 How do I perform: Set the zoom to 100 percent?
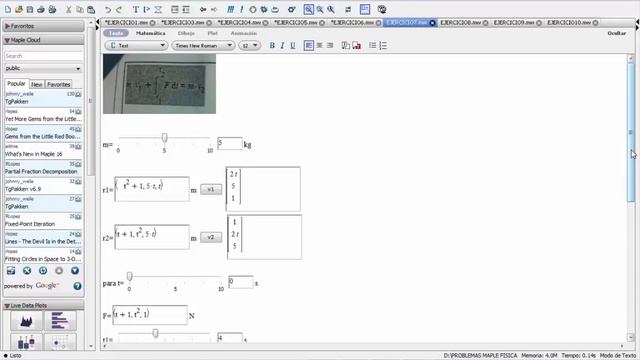(x=309, y=9)
